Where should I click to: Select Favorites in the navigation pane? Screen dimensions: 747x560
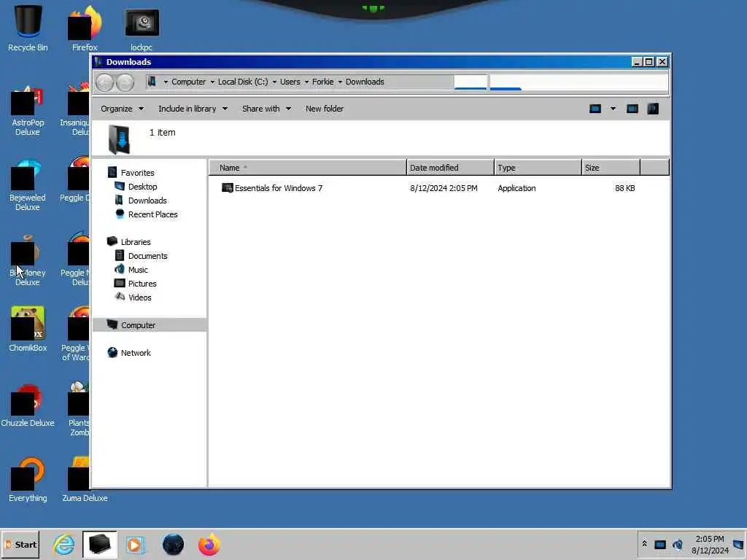pyautogui.click(x=137, y=173)
